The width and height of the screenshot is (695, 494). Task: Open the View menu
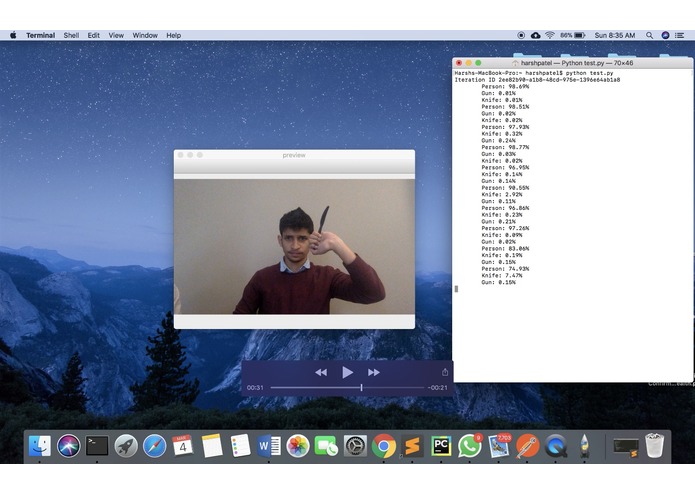click(x=116, y=35)
